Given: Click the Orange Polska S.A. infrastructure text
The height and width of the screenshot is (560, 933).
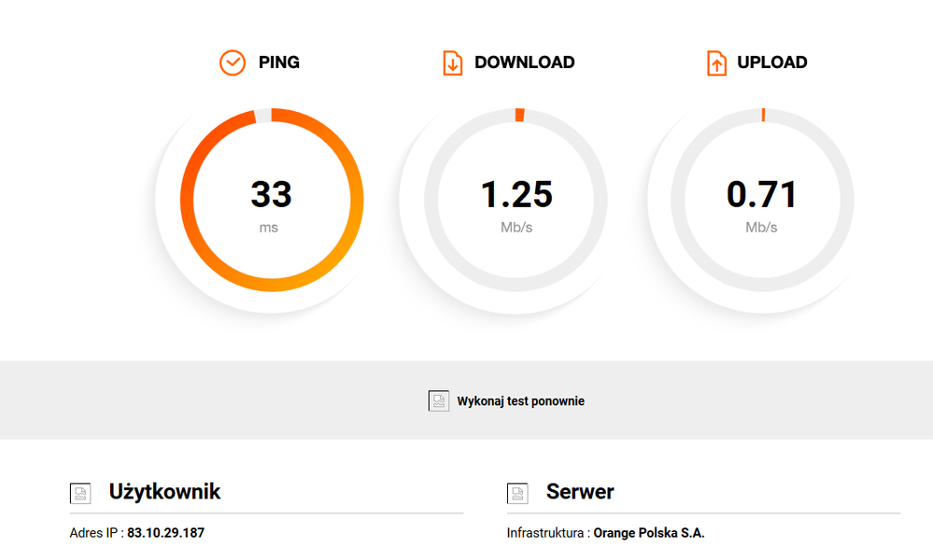Looking at the screenshot, I should click(x=649, y=533).
